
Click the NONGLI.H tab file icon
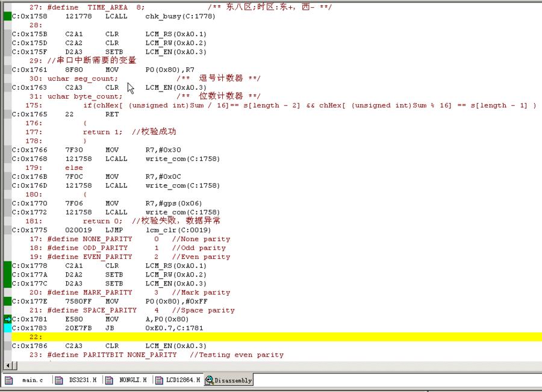coord(109,380)
